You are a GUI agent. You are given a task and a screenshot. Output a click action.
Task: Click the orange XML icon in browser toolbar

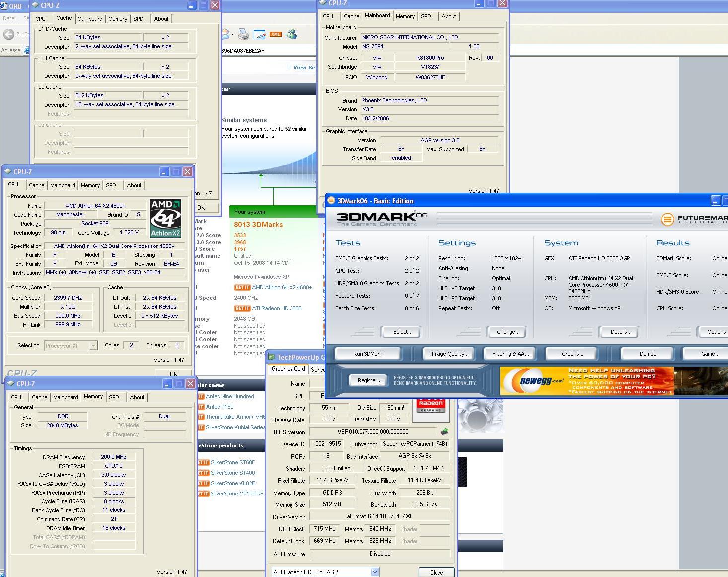276,34
